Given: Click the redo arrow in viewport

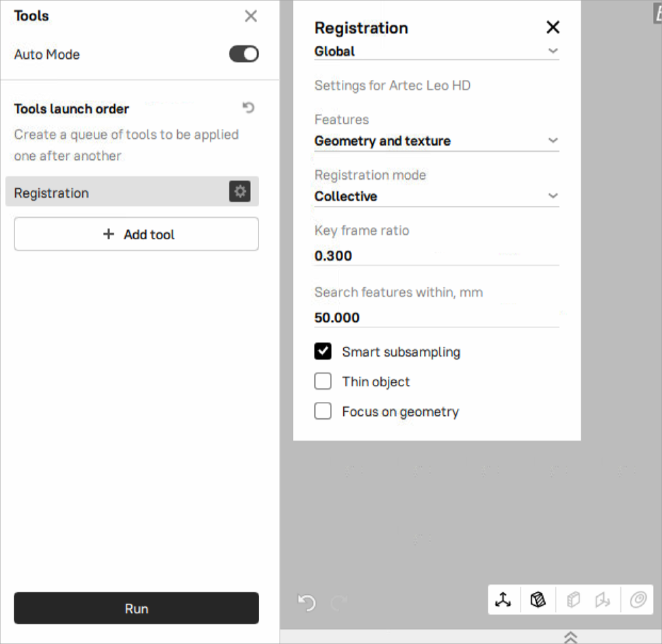Looking at the screenshot, I should (339, 602).
